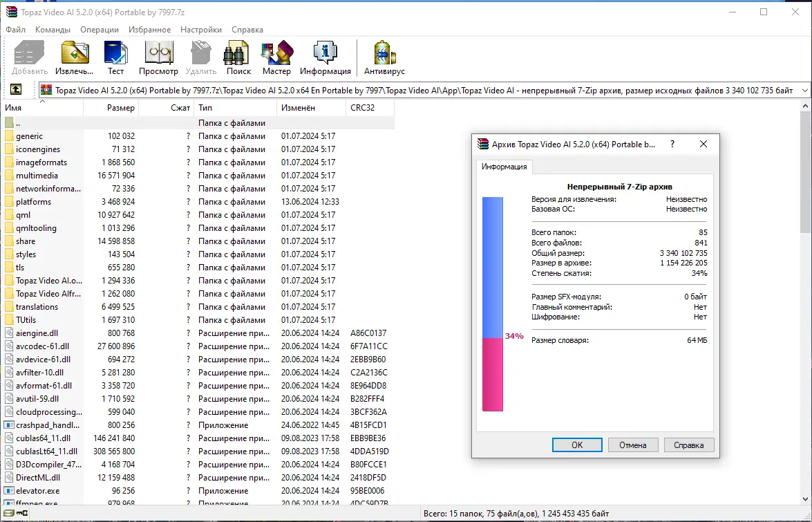This screenshot has height=522, width=812.
Task: Select the Тест toolbar icon
Action: tap(115, 57)
